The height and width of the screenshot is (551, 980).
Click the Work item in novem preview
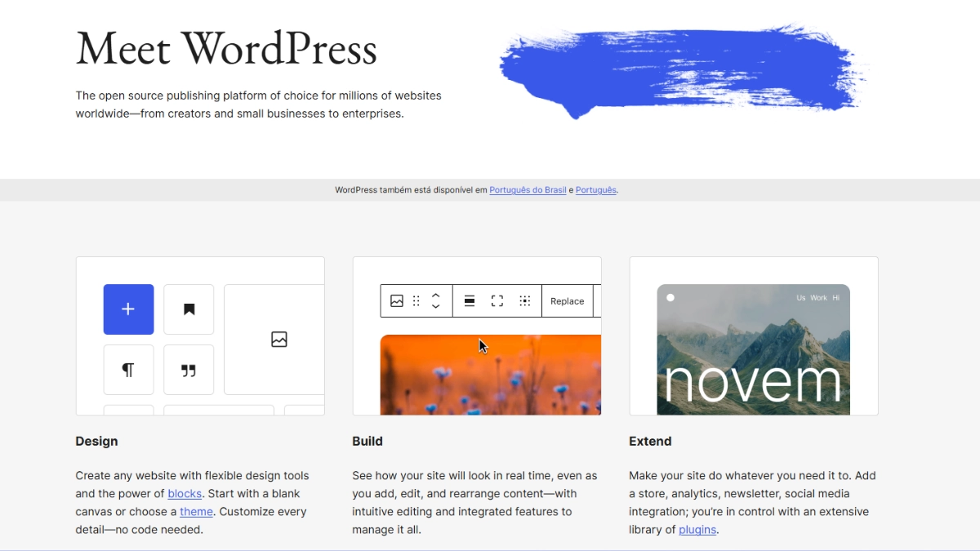(x=819, y=298)
